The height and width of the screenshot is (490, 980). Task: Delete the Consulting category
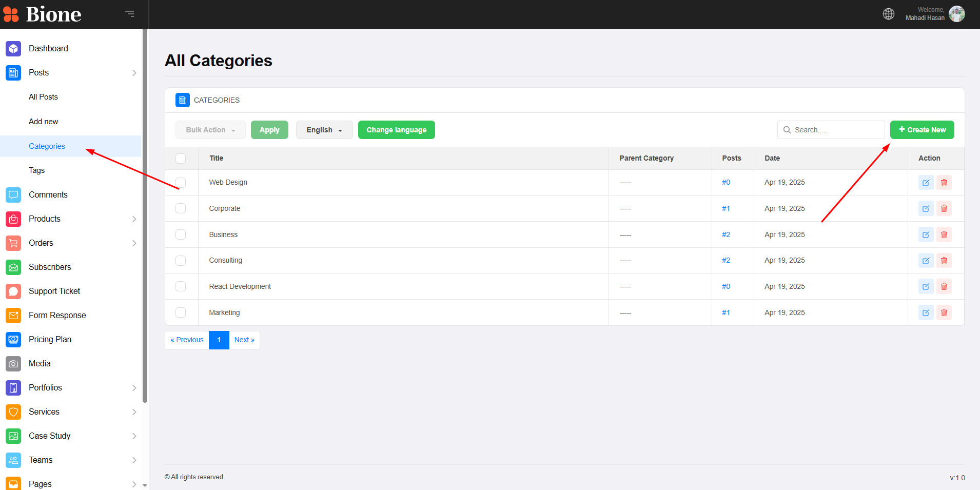(x=944, y=261)
